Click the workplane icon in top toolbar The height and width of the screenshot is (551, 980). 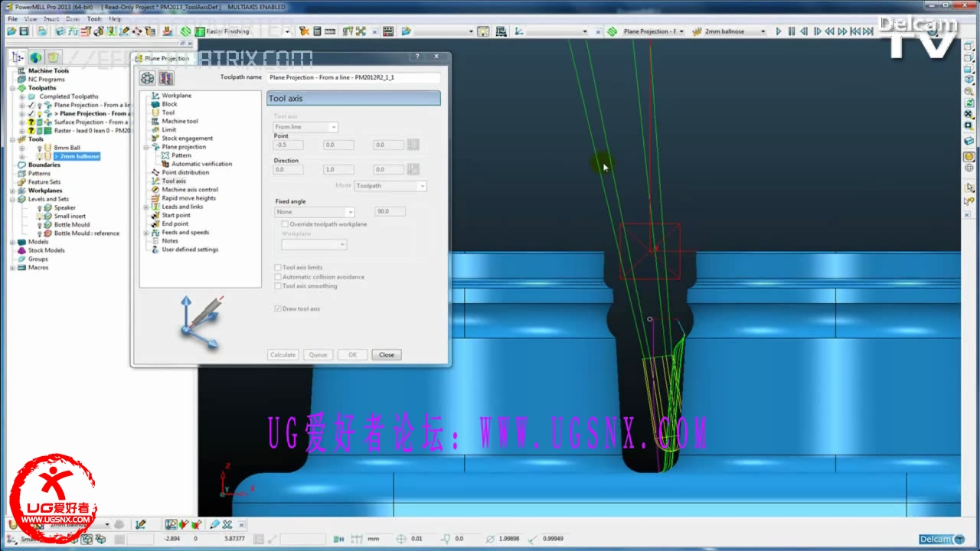click(518, 31)
